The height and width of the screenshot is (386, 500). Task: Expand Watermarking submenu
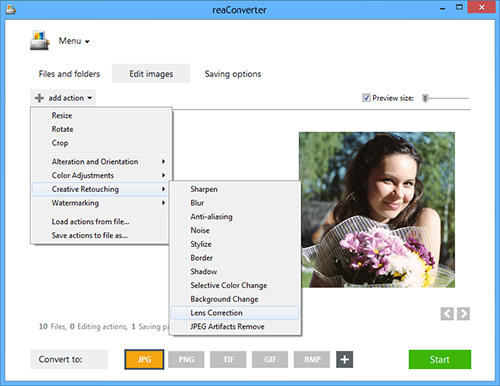pos(101,203)
